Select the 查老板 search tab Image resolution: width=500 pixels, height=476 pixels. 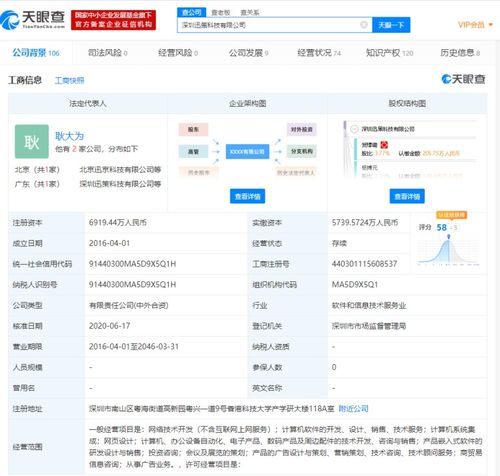221,13
